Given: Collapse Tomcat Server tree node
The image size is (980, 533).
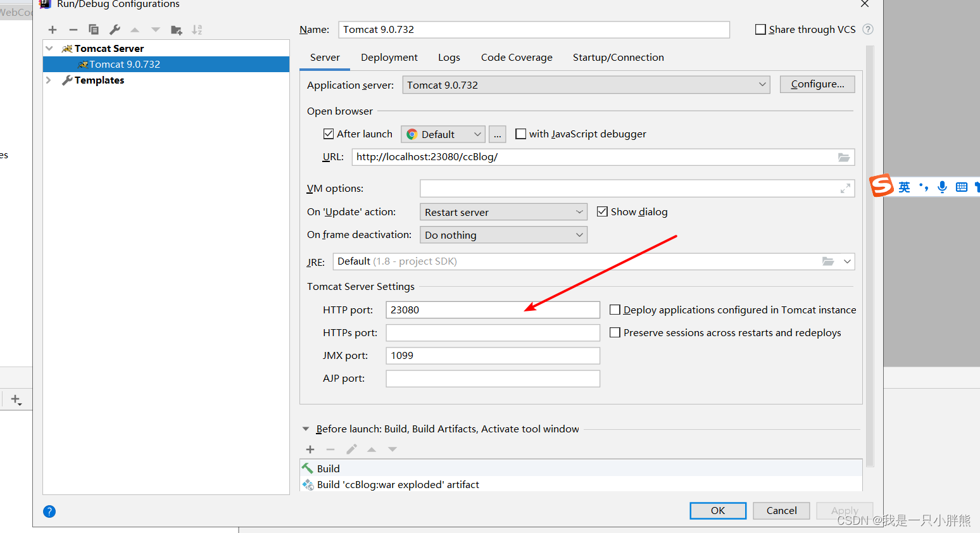Looking at the screenshot, I should click(49, 48).
